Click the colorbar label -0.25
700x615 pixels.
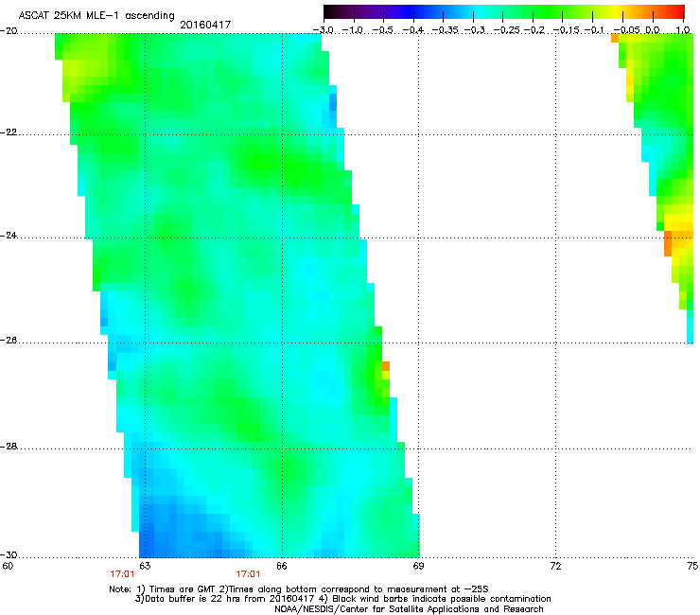pyautogui.click(x=506, y=30)
